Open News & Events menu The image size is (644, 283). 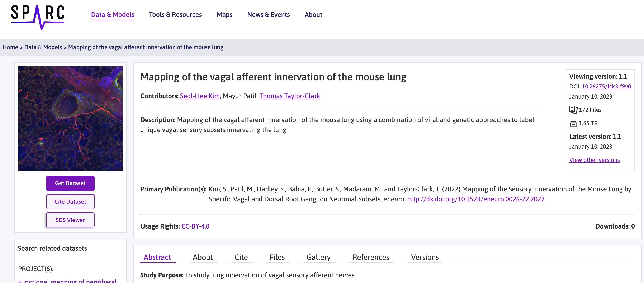click(268, 15)
